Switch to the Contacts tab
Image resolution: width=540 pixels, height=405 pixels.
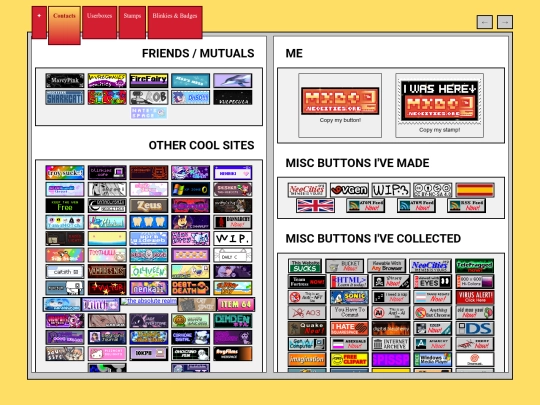click(x=64, y=25)
